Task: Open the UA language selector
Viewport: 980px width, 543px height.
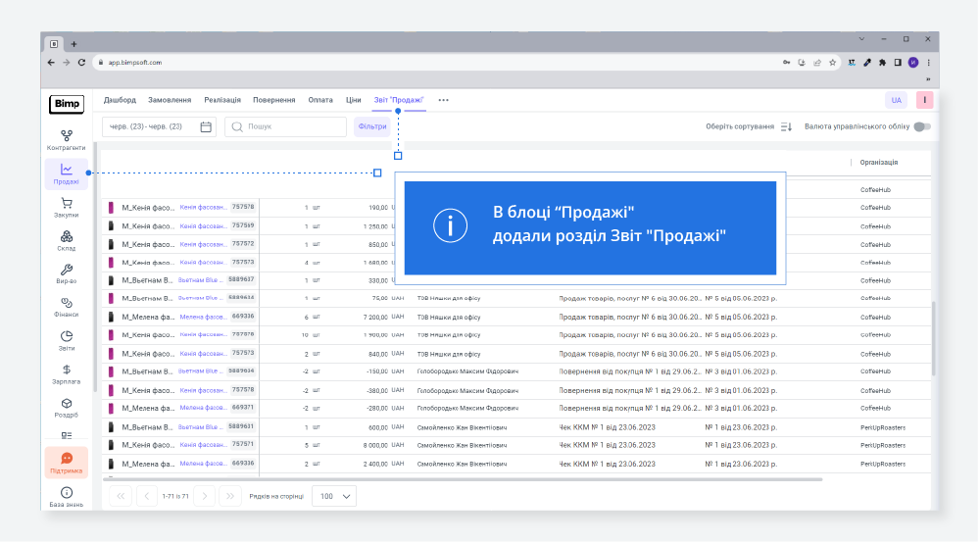Action: (896, 100)
